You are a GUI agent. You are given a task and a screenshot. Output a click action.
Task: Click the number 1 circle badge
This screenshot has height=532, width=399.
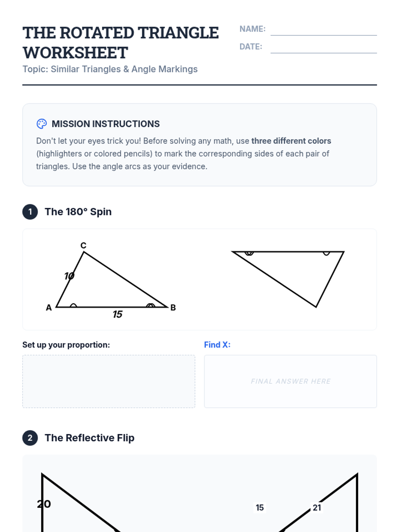click(x=30, y=212)
